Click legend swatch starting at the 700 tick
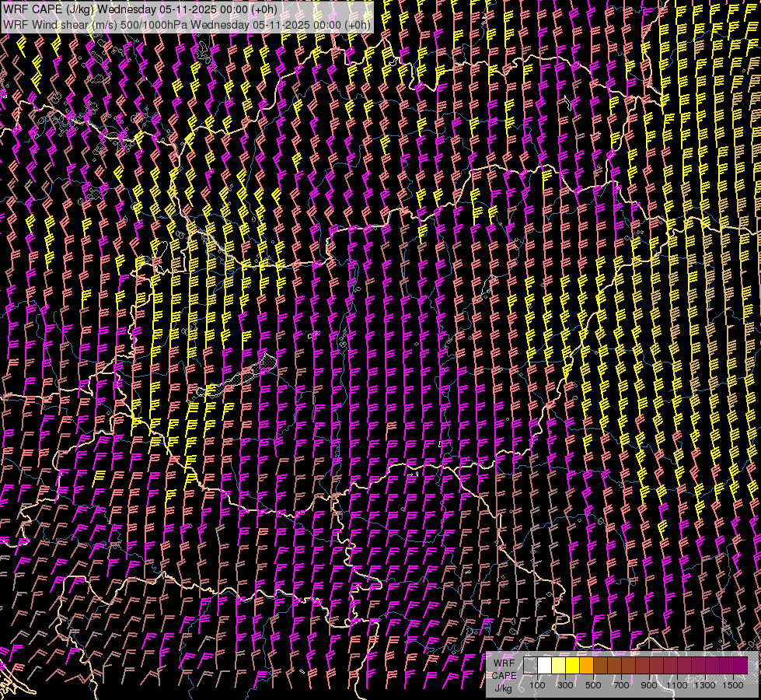 [628, 666]
